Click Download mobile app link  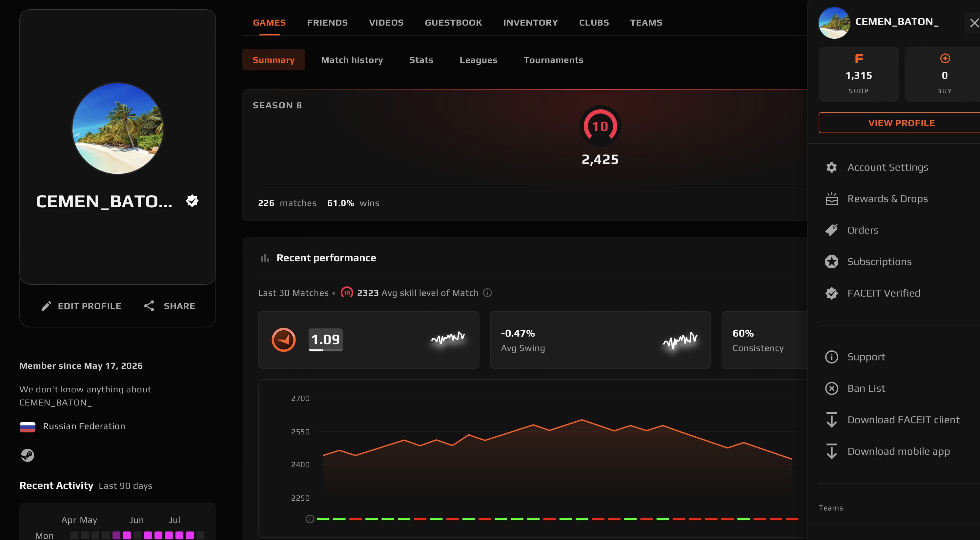coord(898,451)
